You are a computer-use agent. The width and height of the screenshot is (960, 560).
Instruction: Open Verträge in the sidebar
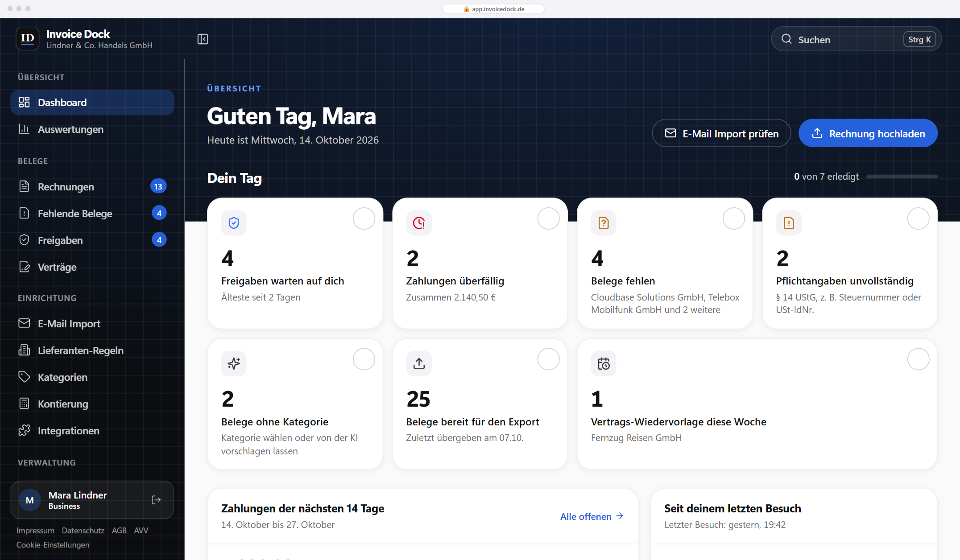click(x=92, y=267)
